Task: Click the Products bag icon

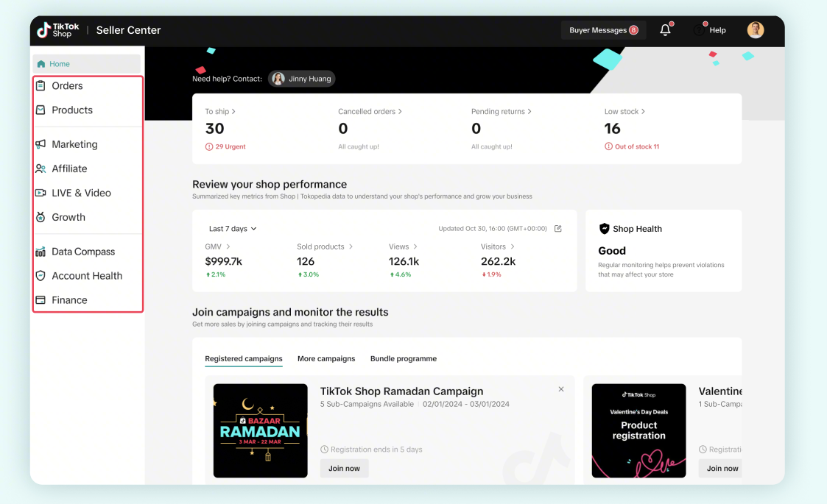Action: tap(41, 110)
